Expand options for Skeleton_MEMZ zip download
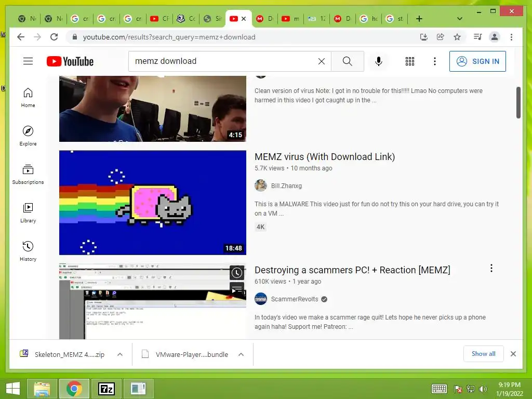532x399 pixels. point(120,354)
